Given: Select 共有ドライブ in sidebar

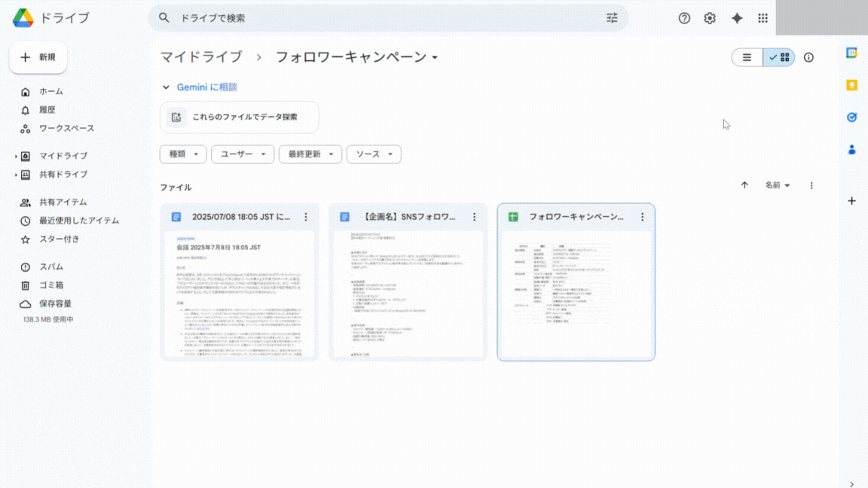Looking at the screenshot, I should 63,174.
